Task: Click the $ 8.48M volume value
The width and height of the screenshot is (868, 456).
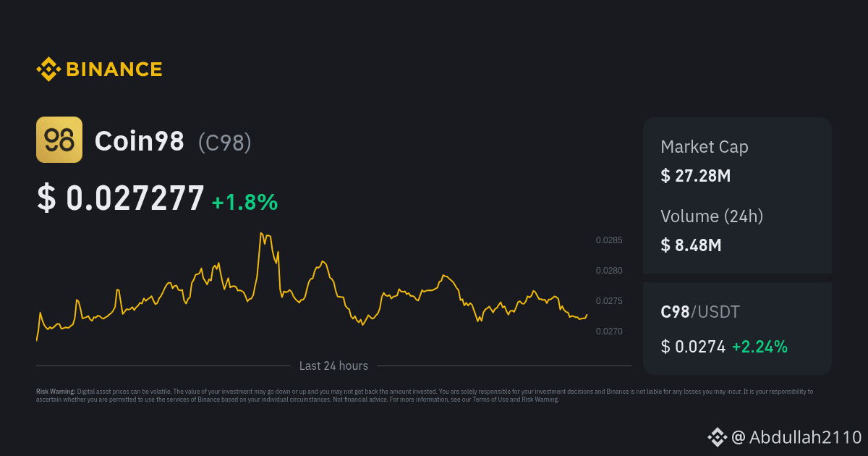Action: pyautogui.click(x=691, y=245)
